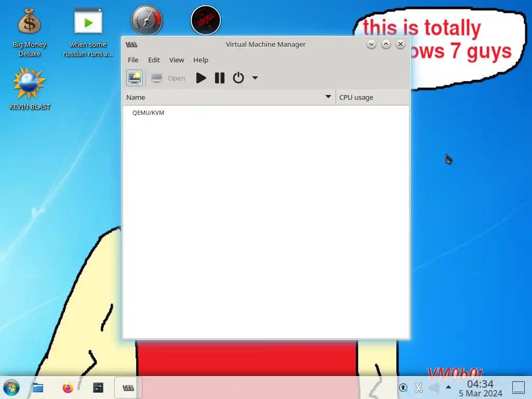Minimize the Virtual Machine Manager window
This screenshot has width=532, height=399.
[371, 45]
